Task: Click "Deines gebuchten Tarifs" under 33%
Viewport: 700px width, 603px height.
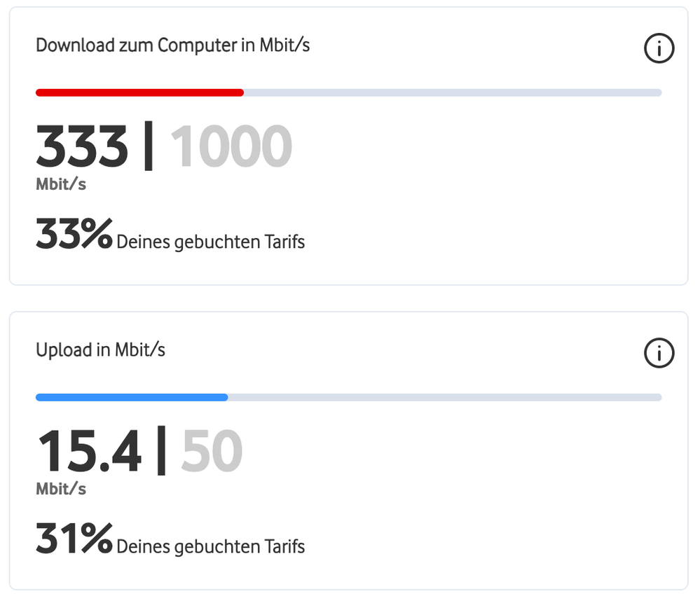Action: point(210,242)
